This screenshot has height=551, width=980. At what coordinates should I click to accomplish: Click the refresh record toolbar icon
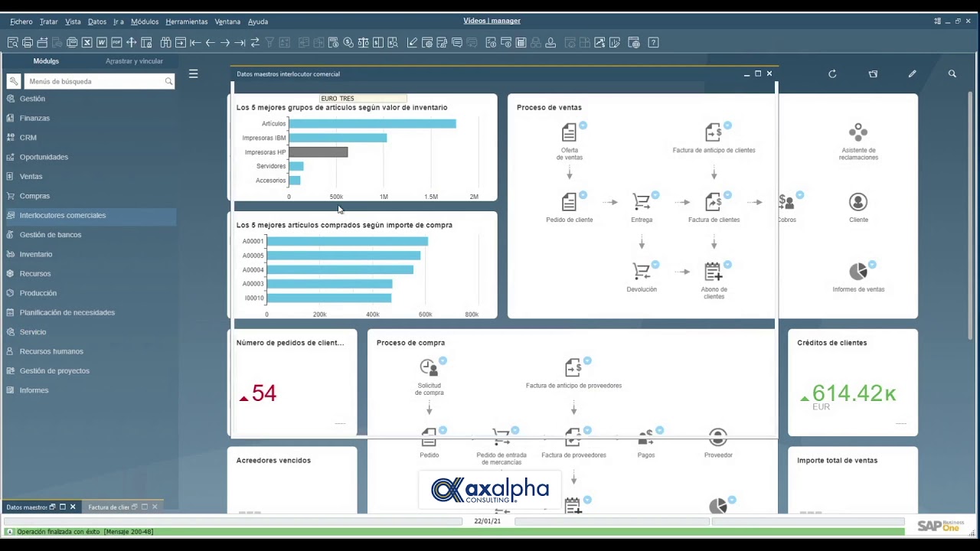pos(255,43)
